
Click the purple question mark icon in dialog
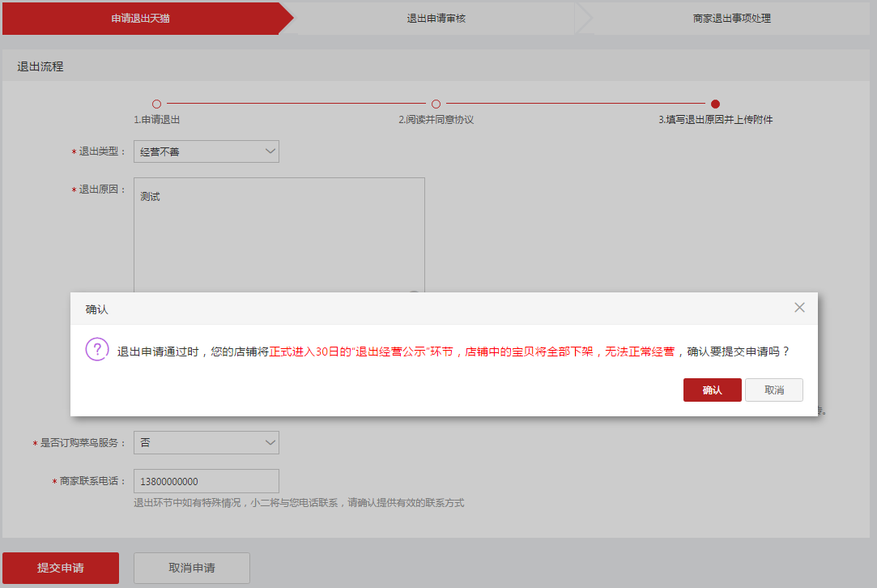(96, 349)
